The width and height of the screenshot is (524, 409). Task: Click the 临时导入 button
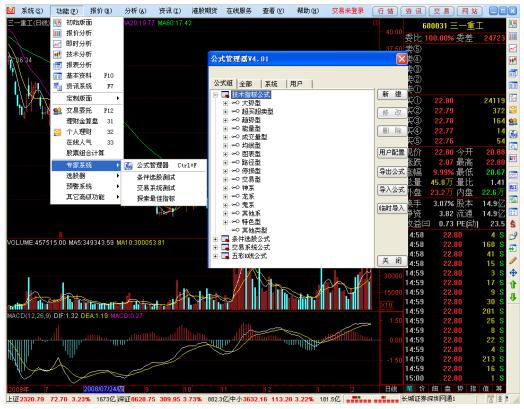click(392, 208)
